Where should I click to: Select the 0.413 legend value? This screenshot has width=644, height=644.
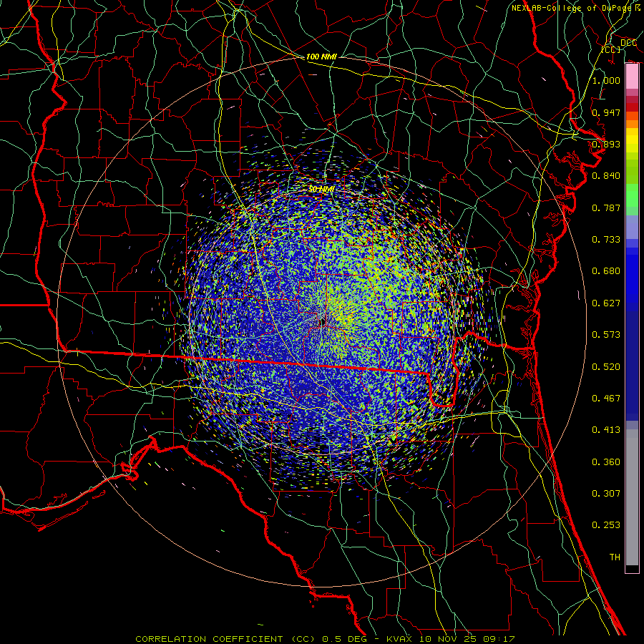pos(606,430)
